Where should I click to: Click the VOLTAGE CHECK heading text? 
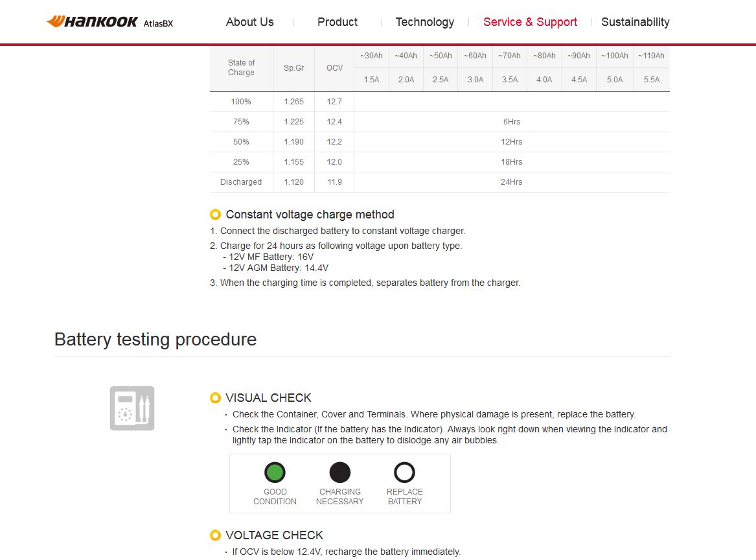274,535
